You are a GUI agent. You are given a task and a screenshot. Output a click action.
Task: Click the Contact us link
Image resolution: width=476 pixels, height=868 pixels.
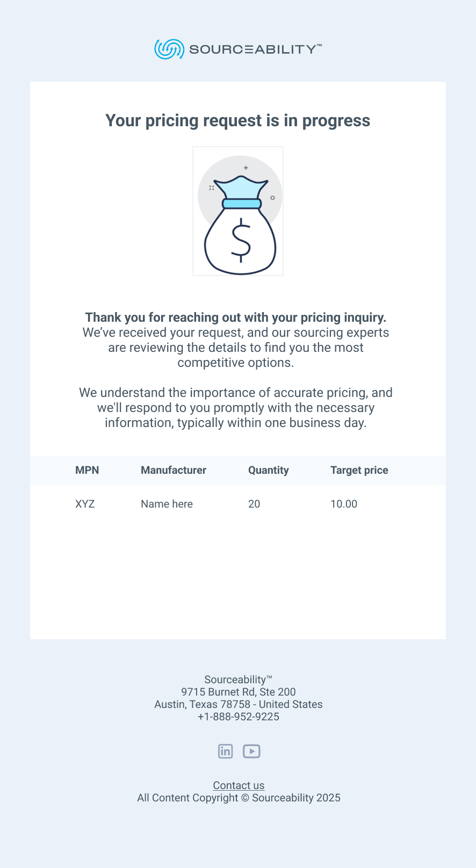click(x=239, y=785)
